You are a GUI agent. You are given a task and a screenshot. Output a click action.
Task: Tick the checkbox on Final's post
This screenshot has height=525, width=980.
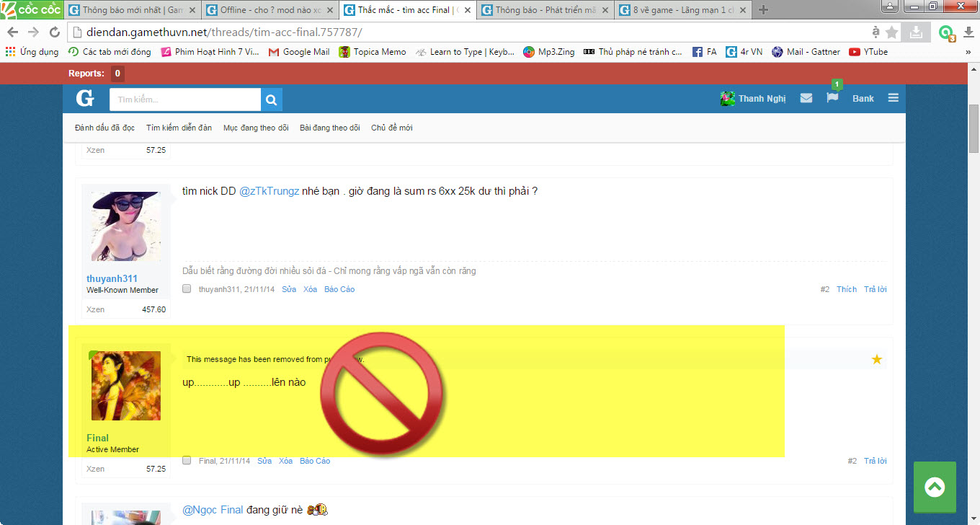point(187,460)
